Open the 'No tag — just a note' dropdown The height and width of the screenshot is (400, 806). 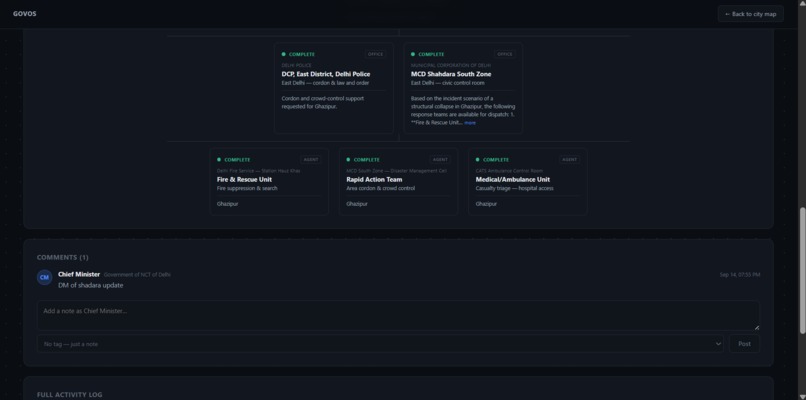point(380,344)
